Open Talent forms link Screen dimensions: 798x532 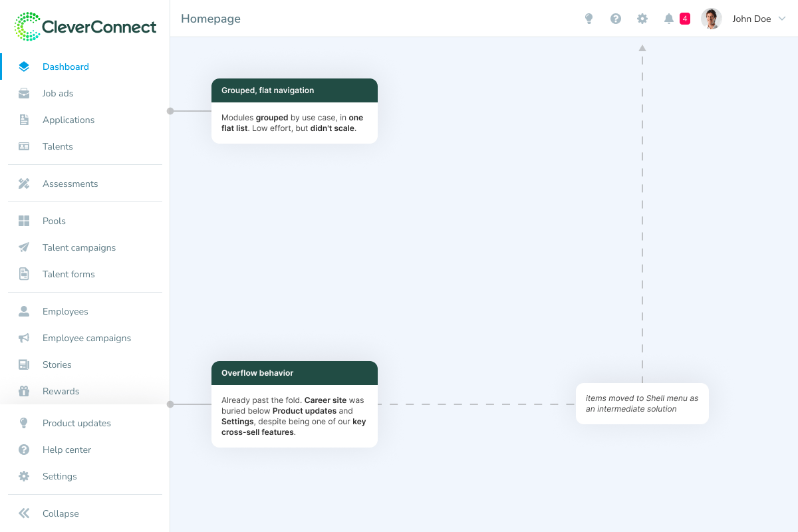85,274
